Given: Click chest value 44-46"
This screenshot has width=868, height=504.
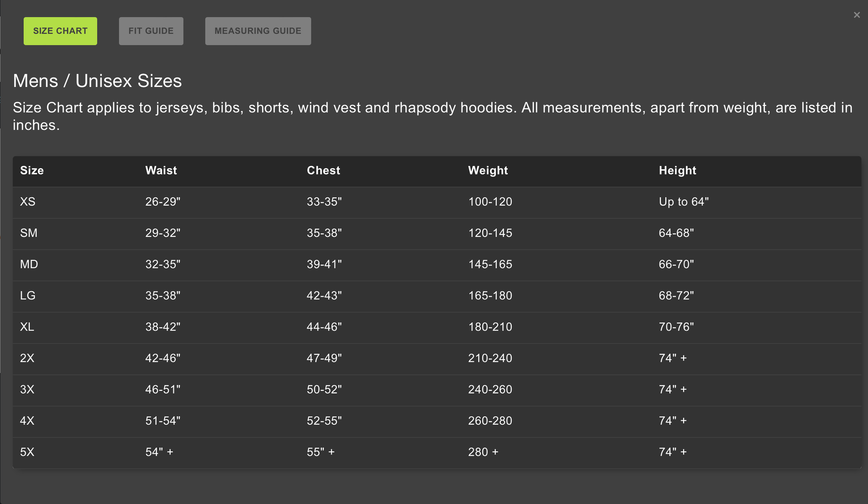Looking at the screenshot, I should click(x=324, y=327).
